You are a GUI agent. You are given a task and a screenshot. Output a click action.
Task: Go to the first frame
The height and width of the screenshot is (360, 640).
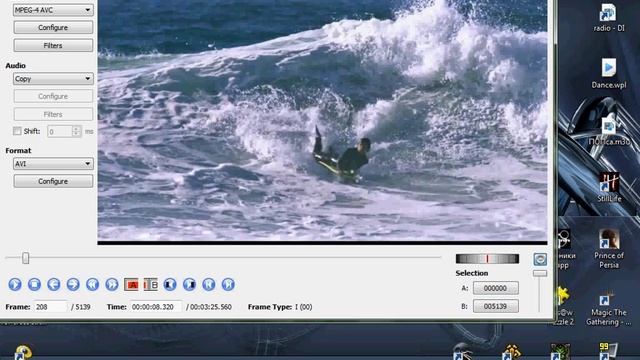pos(209,284)
